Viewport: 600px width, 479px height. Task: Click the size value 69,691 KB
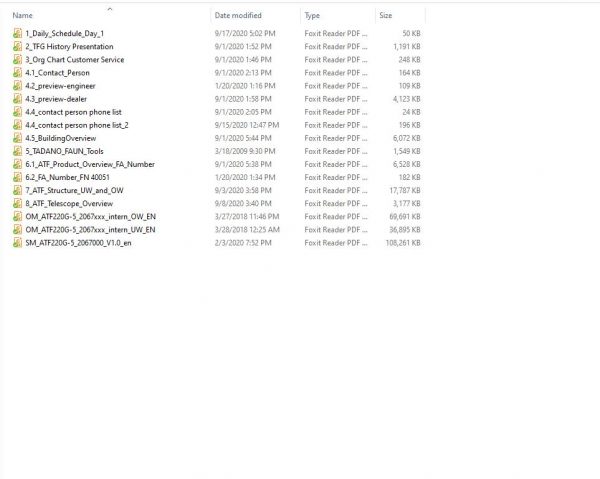pyautogui.click(x=405, y=217)
